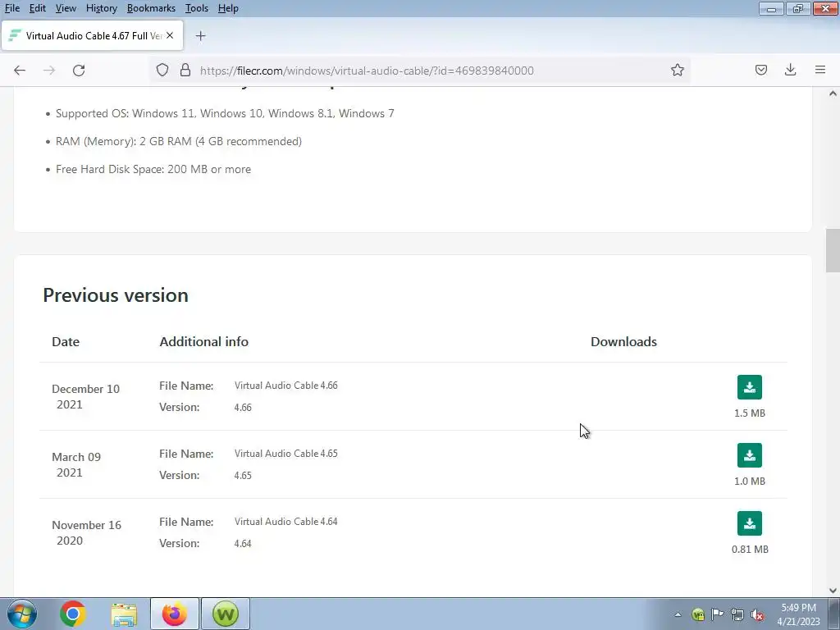Click green tray icon beside flag
840x630 pixels.
[697, 614]
